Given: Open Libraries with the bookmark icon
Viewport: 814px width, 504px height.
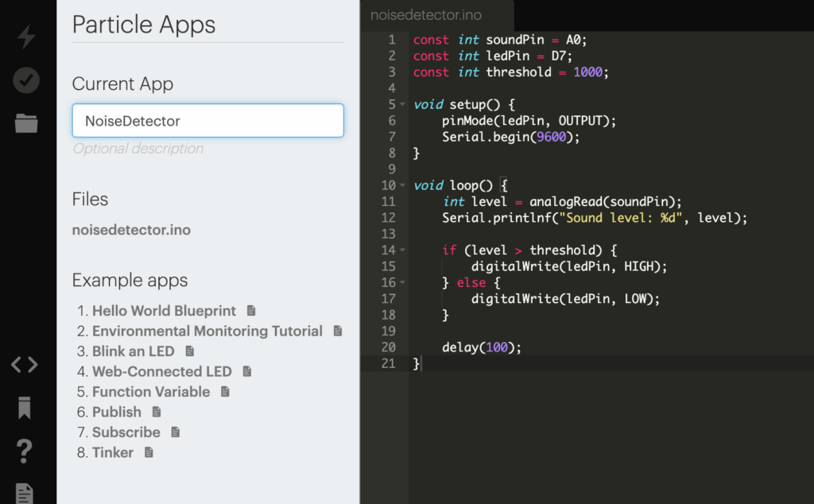Looking at the screenshot, I should [25, 409].
